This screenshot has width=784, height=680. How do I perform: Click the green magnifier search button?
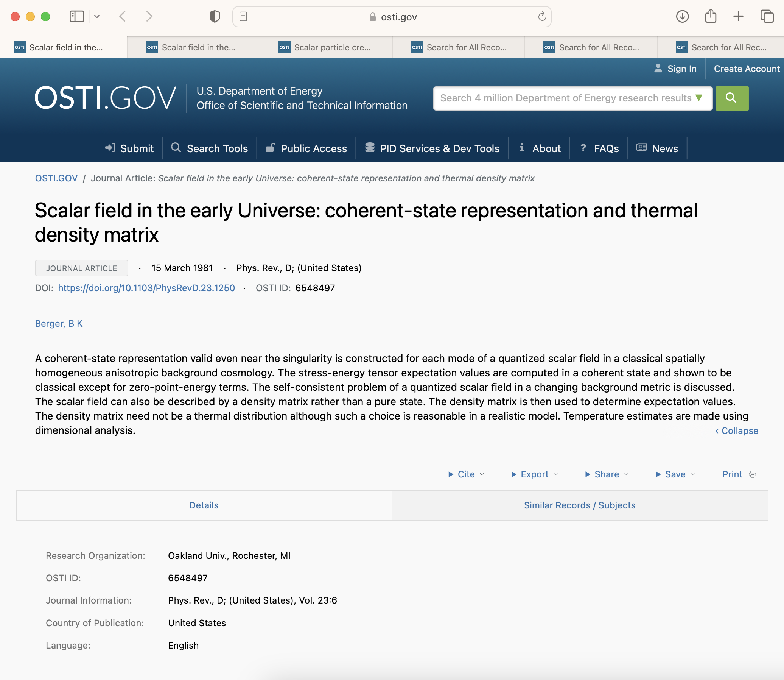click(732, 98)
